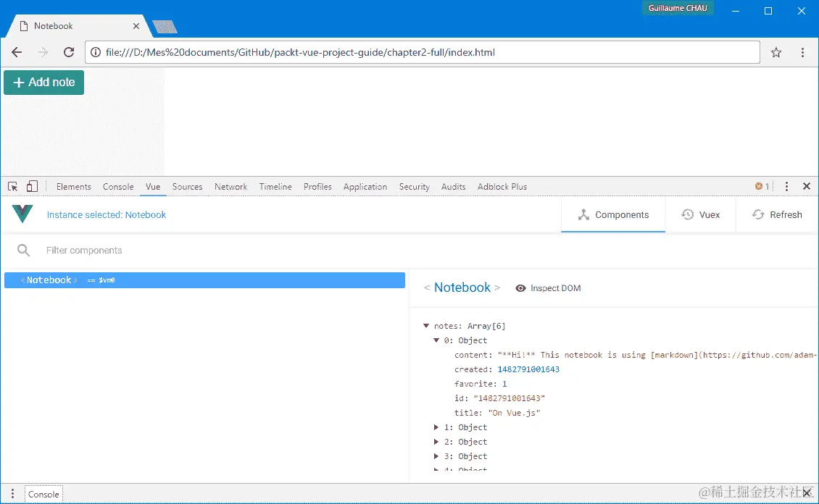The width and height of the screenshot is (819, 504).
Task: Open the Audits devtools tab
Action: (x=454, y=187)
